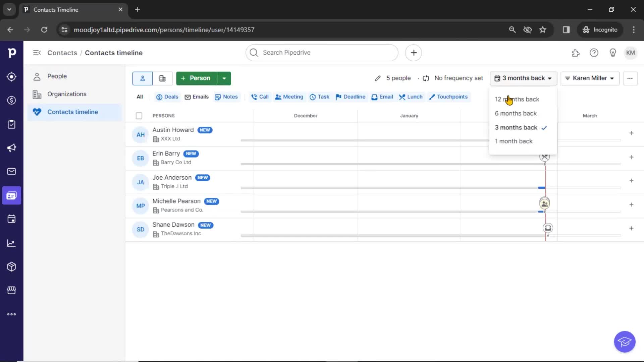Search Pipedrive contacts input field
The image size is (644, 362).
(322, 52)
